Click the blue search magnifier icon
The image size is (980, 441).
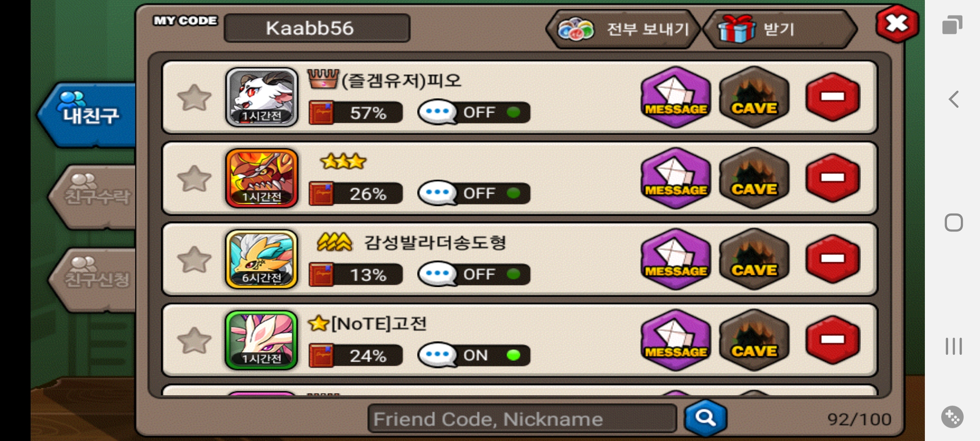click(706, 418)
